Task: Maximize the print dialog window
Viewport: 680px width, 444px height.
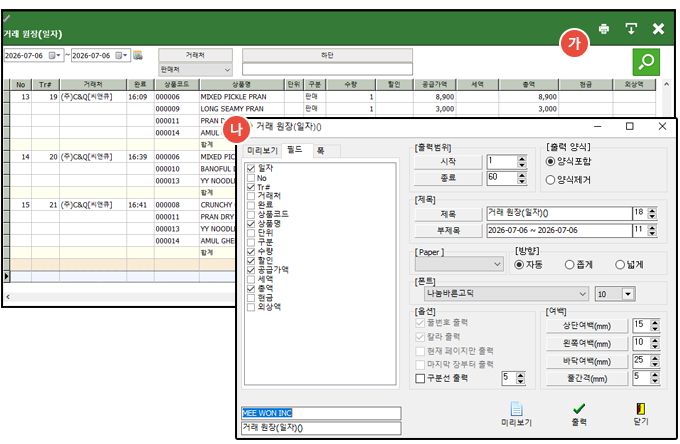Action: coord(630,126)
